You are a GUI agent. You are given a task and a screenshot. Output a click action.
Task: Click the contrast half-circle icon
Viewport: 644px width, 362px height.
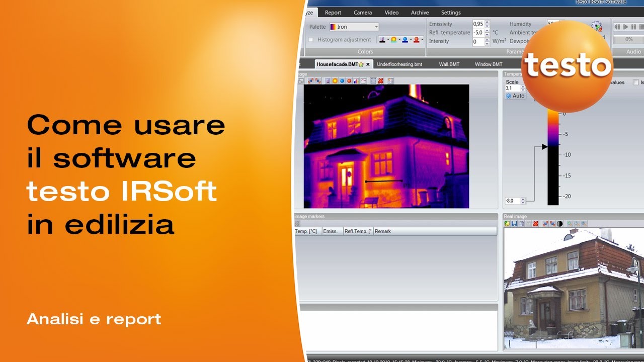559,223
